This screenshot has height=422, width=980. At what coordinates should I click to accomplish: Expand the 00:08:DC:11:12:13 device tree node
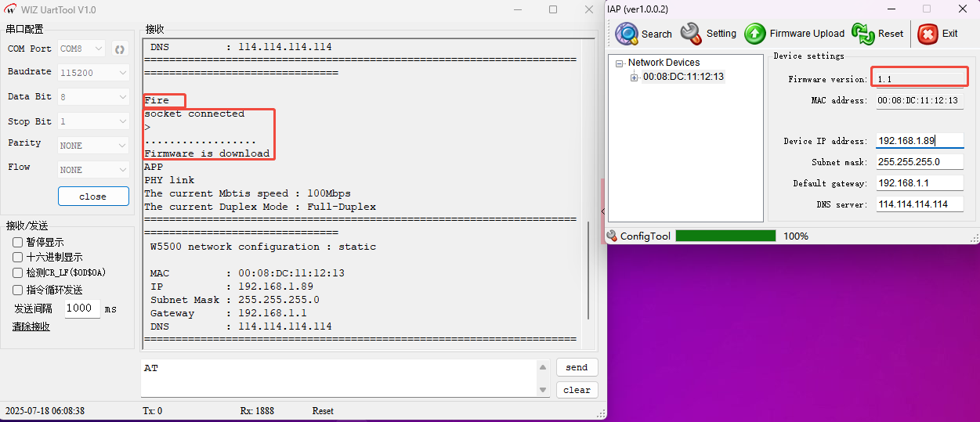[635, 77]
